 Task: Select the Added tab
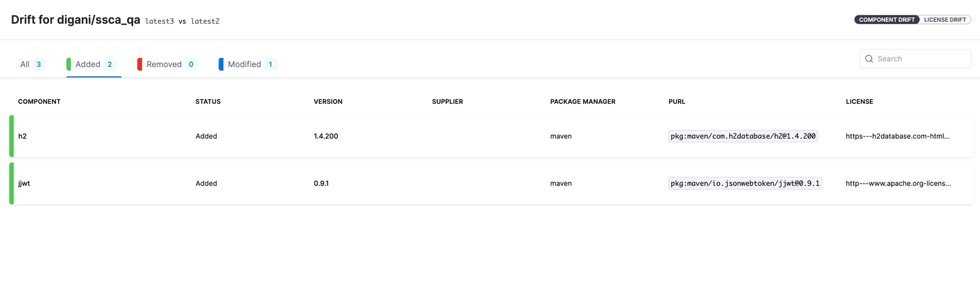(93, 64)
